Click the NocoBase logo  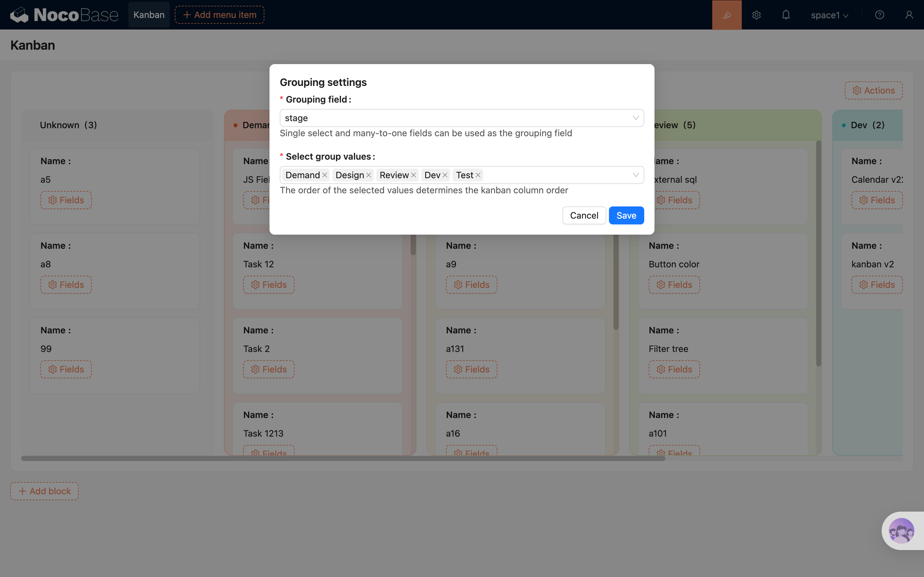point(64,15)
